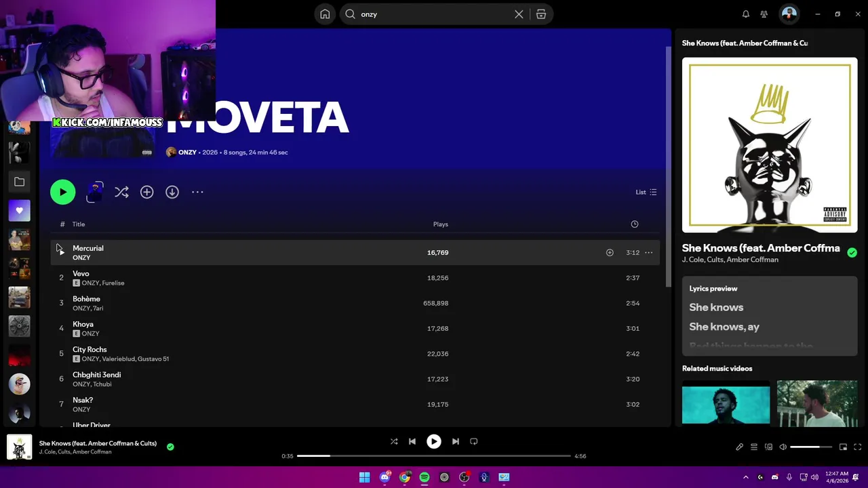Play the first related music video thumbnail
This screenshot has width=868, height=488.
726,404
